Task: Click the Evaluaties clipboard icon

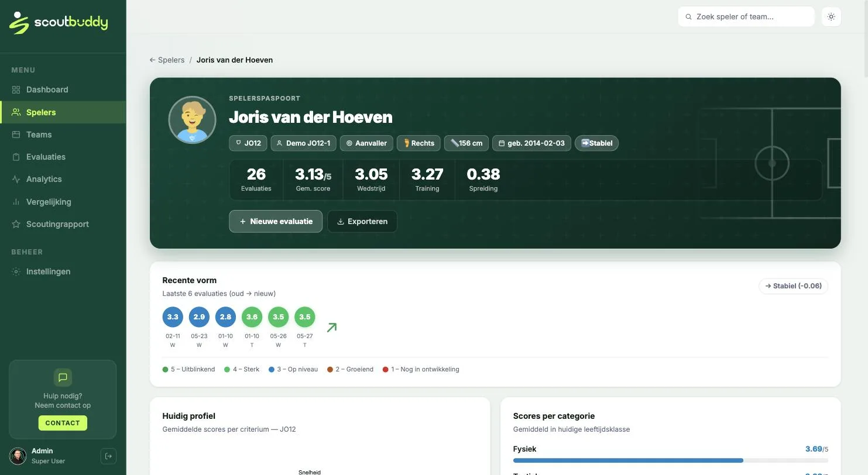Action: point(16,157)
